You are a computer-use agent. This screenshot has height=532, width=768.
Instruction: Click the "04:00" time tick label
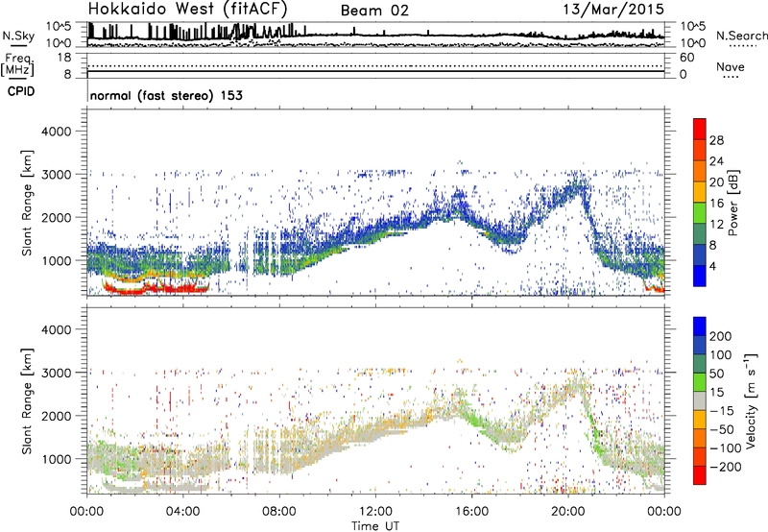click(x=183, y=512)
